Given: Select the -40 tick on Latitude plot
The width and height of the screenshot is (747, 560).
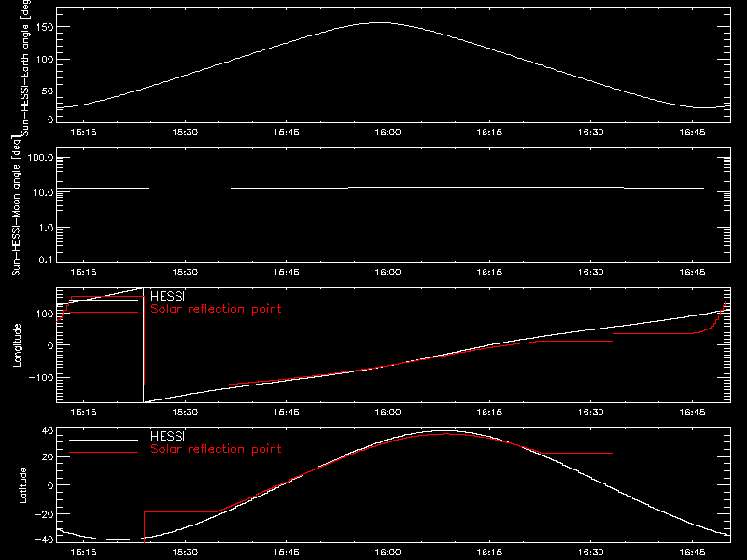Looking at the screenshot, I should (x=44, y=540).
